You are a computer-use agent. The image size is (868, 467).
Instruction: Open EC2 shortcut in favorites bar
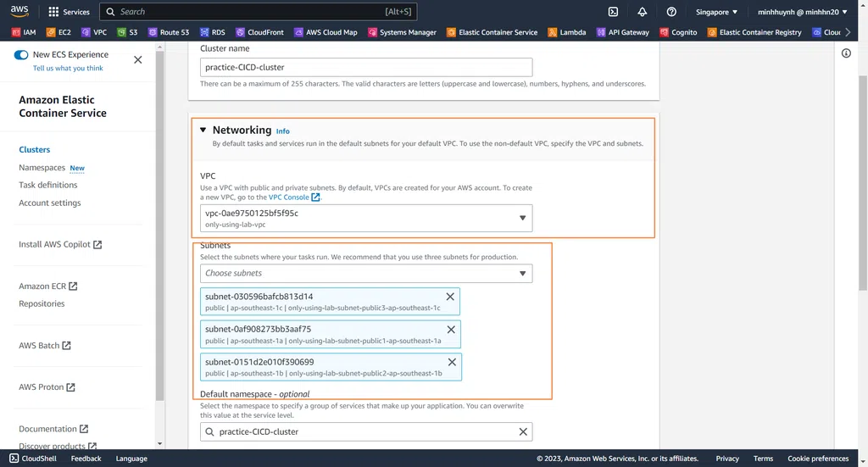pyautogui.click(x=58, y=32)
